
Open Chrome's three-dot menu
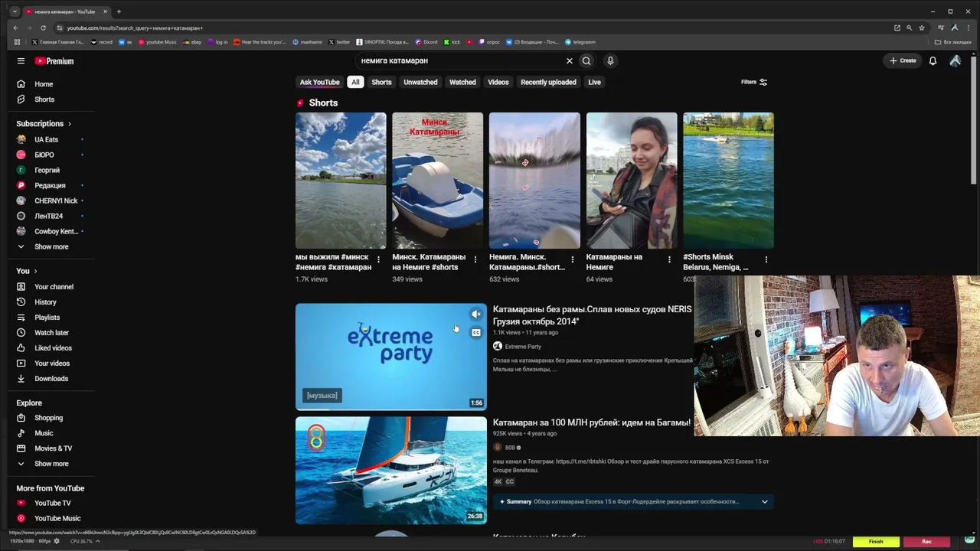(x=967, y=28)
